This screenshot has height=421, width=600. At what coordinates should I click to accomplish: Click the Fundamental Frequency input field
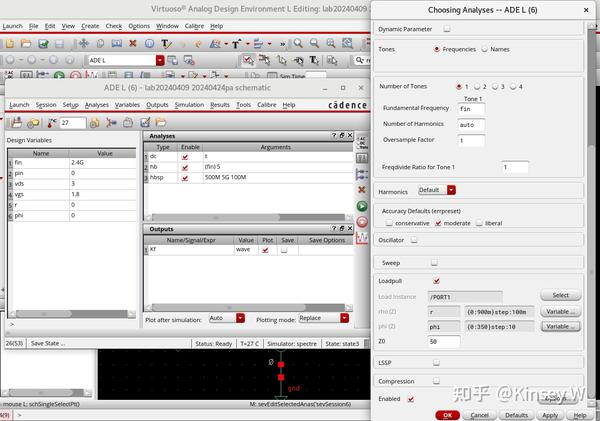pyautogui.click(x=471, y=109)
